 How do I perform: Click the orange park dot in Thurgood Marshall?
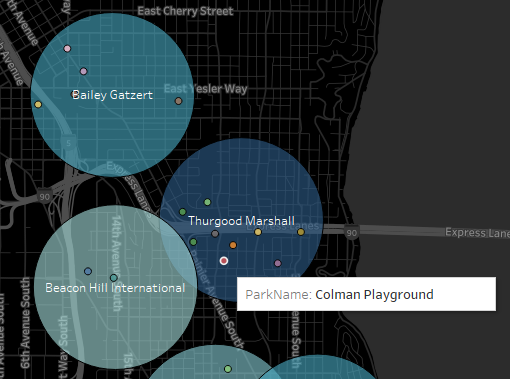point(233,245)
